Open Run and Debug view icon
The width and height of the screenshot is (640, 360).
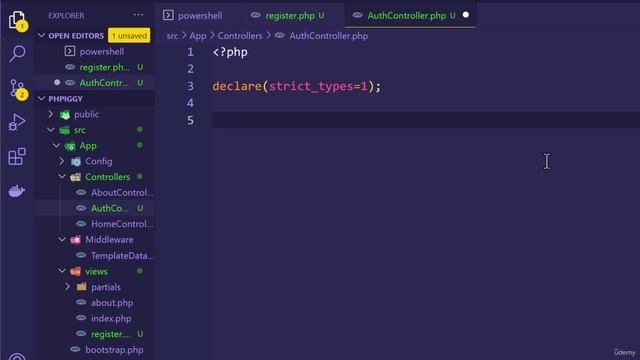click(17, 122)
